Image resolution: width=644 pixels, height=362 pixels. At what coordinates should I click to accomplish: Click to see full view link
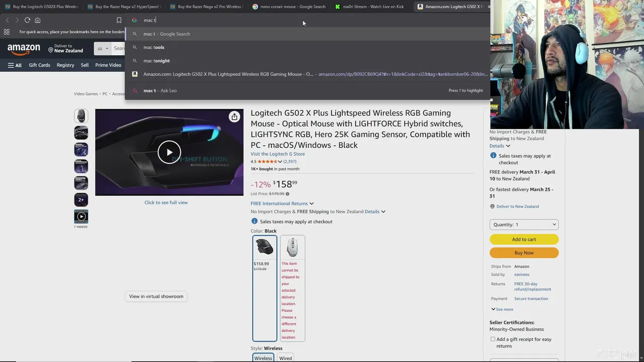[166, 203]
